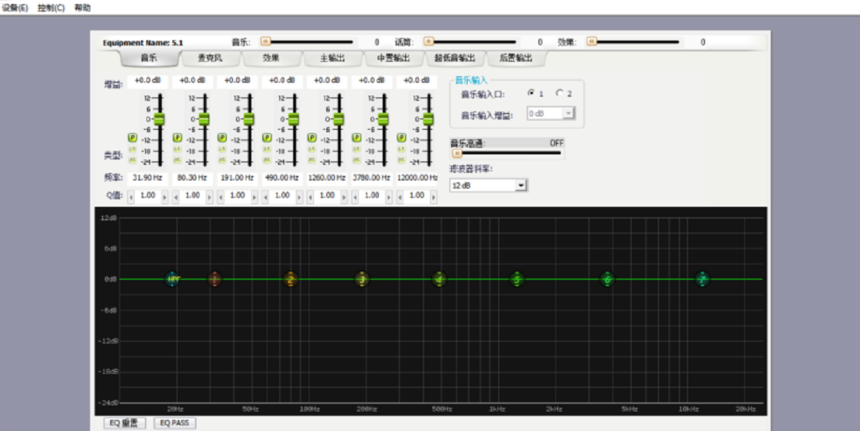This screenshot has height=431, width=860.
Task: Set 1260.00 Hz band to LS type
Action: point(312,149)
